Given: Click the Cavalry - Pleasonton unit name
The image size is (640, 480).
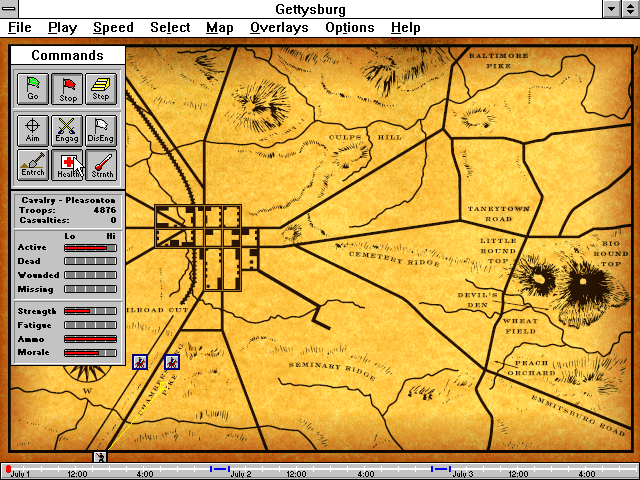Looking at the screenshot, I should pos(68,200).
